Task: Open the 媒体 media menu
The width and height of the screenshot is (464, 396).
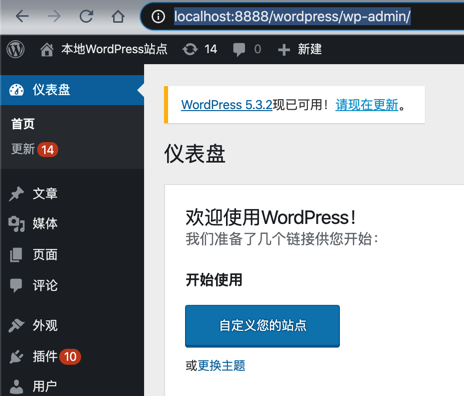Action: point(45,224)
